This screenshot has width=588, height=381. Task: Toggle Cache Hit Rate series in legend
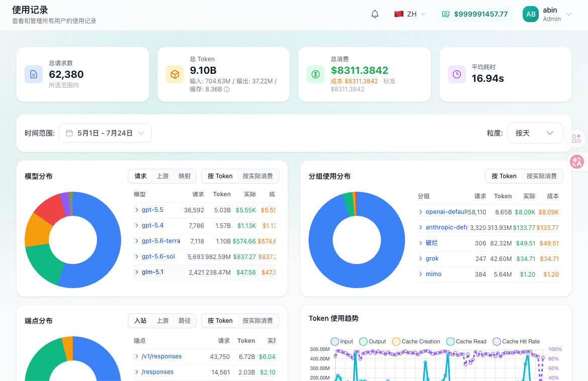pyautogui.click(x=516, y=342)
